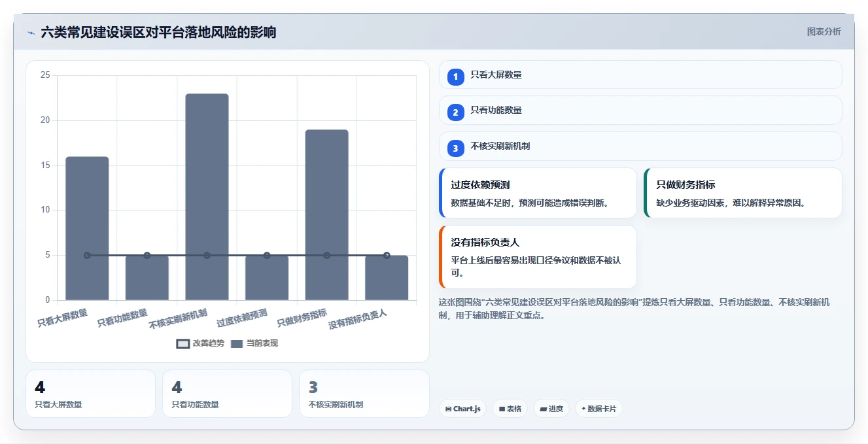Click the stat card showing 4 只看功能数量
The height and width of the screenshot is (444, 868).
(227, 394)
